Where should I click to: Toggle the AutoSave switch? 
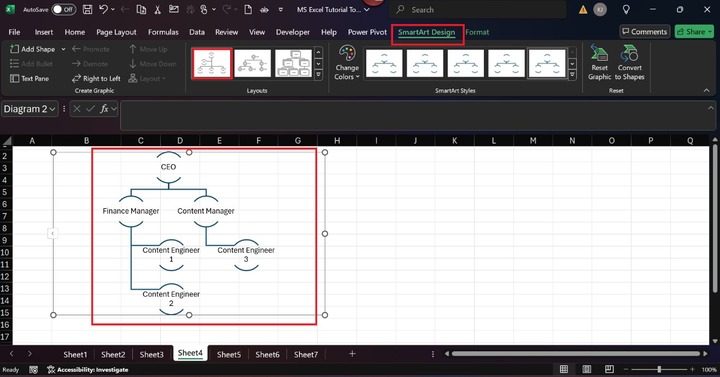click(63, 9)
